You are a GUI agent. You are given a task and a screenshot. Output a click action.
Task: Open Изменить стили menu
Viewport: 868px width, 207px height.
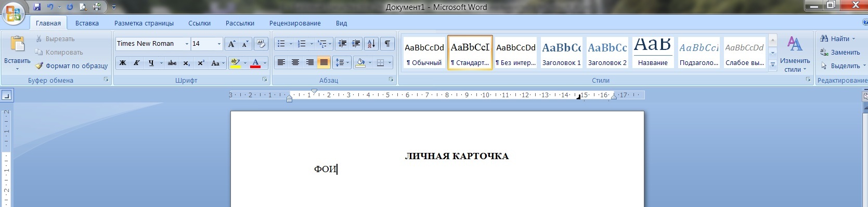click(x=795, y=54)
